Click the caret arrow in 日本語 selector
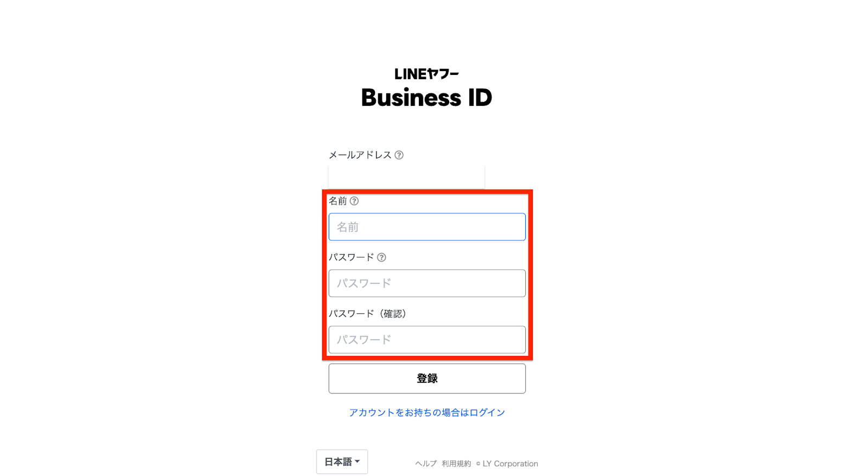 pyautogui.click(x=358, y=462)
